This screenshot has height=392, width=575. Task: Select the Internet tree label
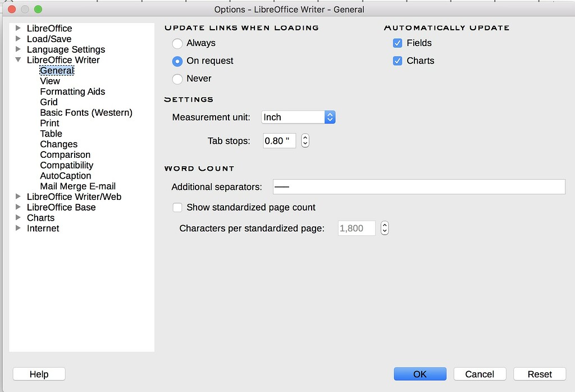click(x=43, y=229)
